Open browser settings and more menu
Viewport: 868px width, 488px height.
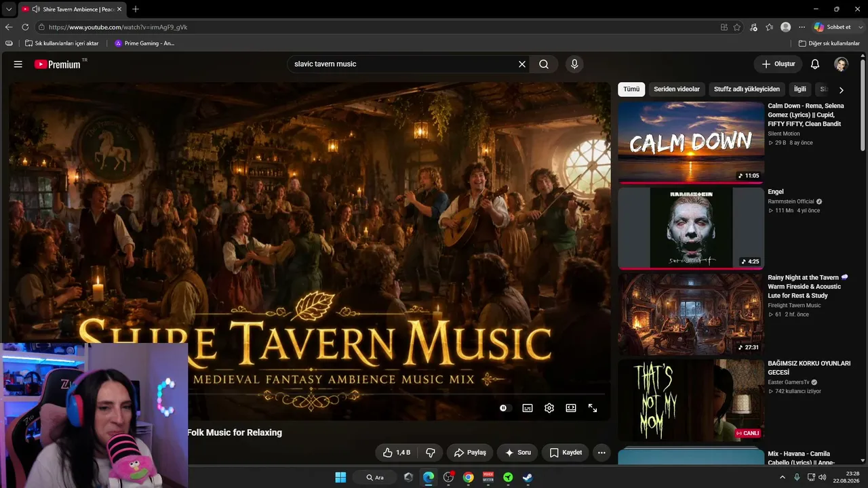[802, 27]
